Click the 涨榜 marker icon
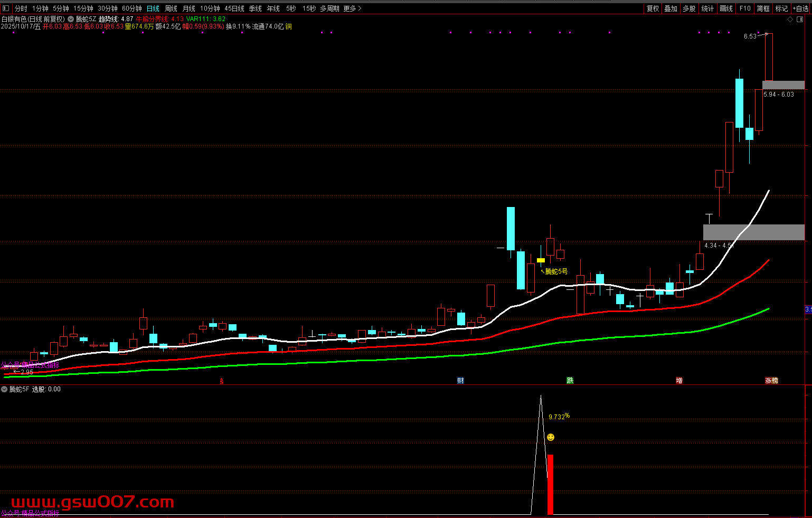812x518 pixels. pyautogui.click(x=771, y=381)
